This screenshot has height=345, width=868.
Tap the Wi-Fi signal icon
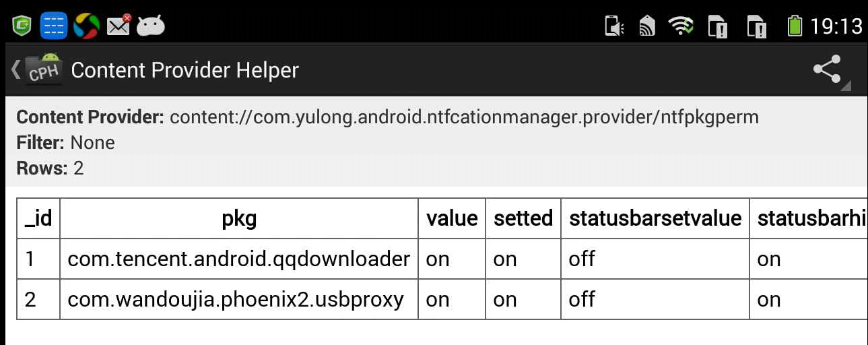click(x=681, y=26)
